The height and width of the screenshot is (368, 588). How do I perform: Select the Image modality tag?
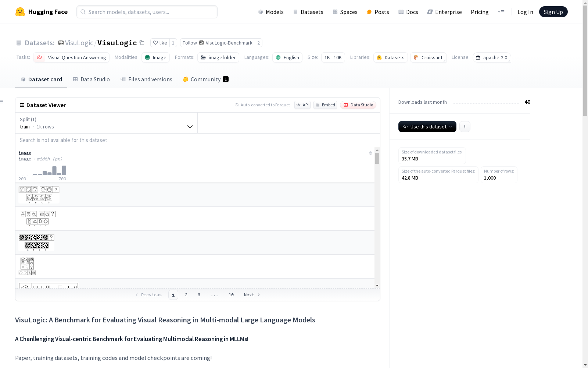[155, 57]
